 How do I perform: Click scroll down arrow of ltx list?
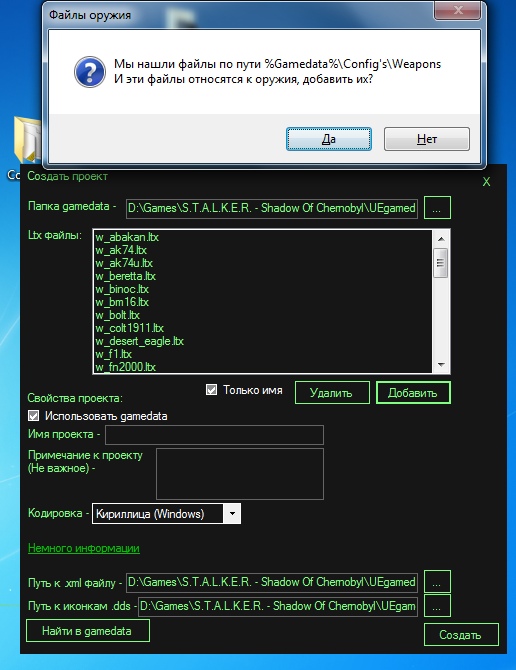441,365
